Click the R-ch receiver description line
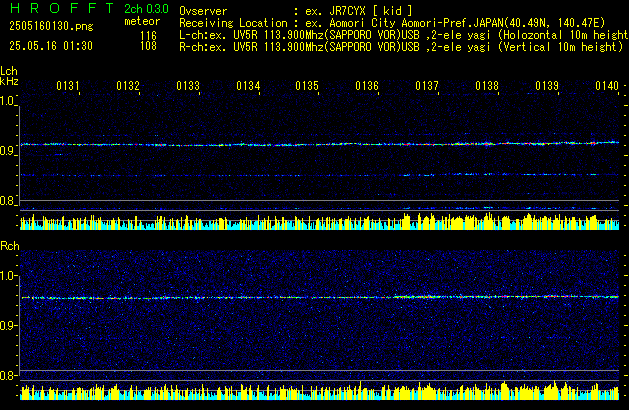The width and height of the screenshot is (629, 410). coord(401,47)
